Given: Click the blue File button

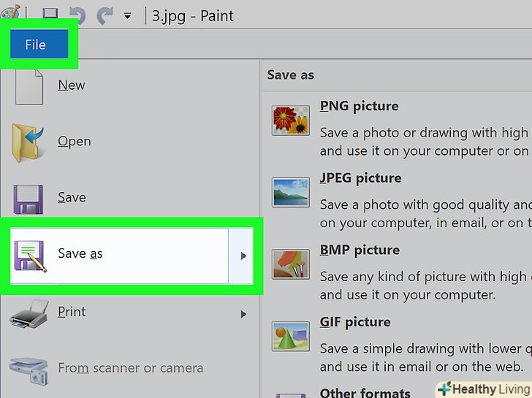Looking at the screenshot, I should 35,45.
